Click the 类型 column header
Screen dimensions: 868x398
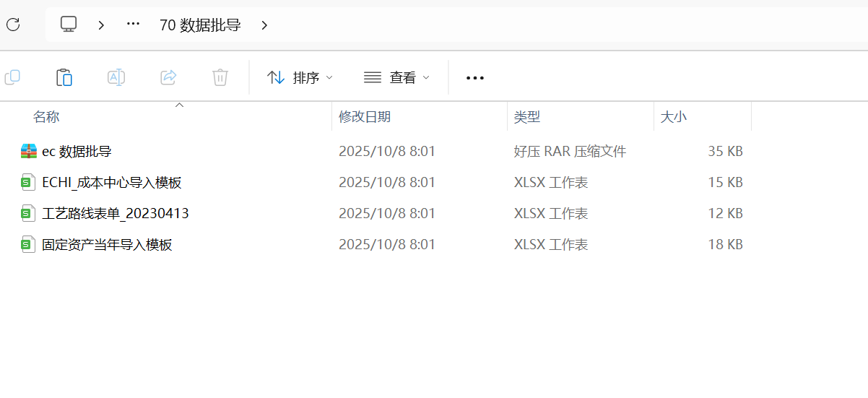pyautogui.click(x=527, y=117)
